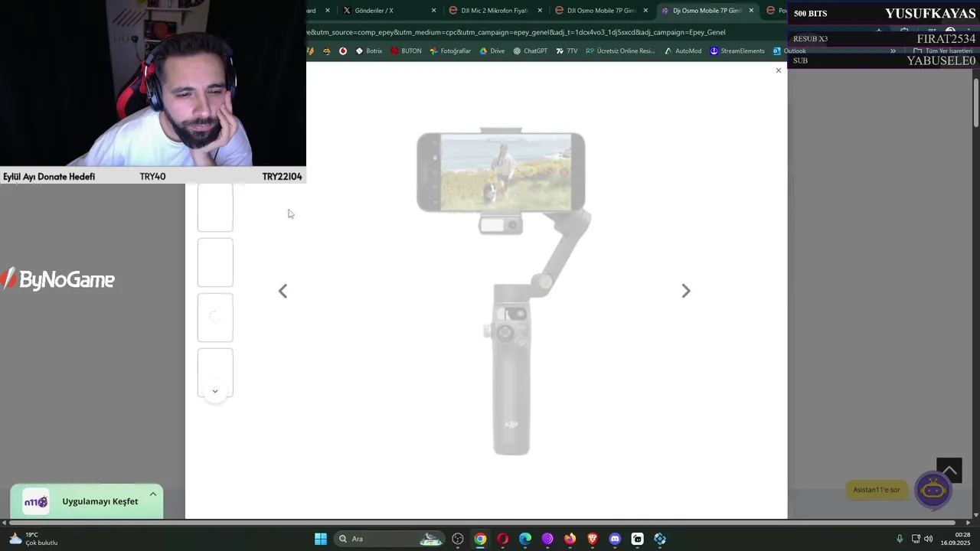
Task: Open the Asistan11'e sor chat bubble
Action: pyautogui.click(x=877, y=490)
